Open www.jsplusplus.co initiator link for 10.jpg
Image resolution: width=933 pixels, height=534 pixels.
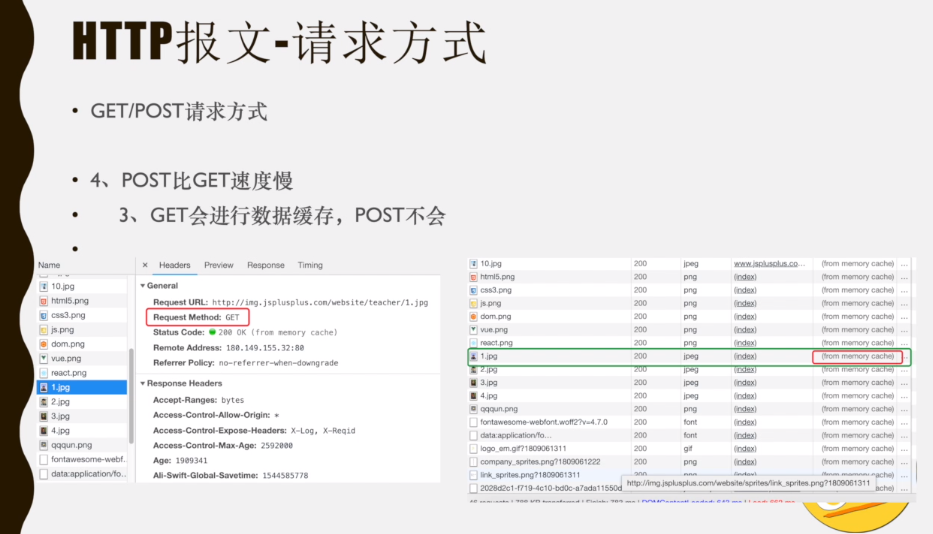769,263
